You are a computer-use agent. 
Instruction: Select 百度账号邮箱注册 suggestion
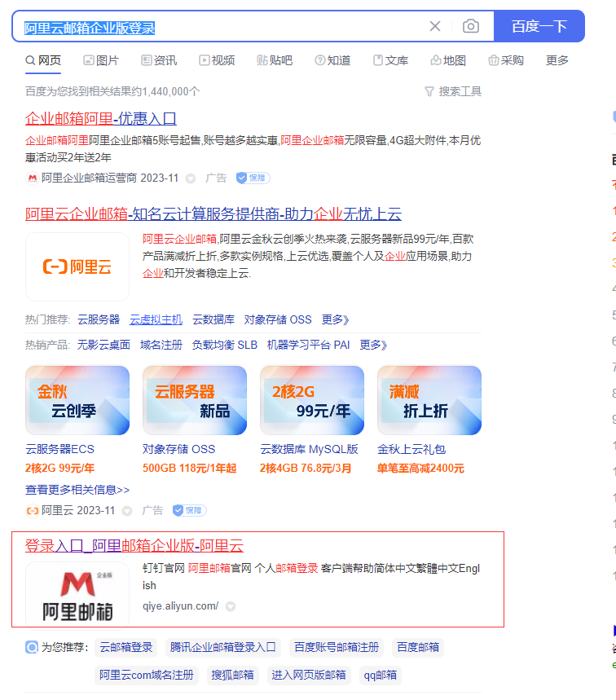coord(337,647)
